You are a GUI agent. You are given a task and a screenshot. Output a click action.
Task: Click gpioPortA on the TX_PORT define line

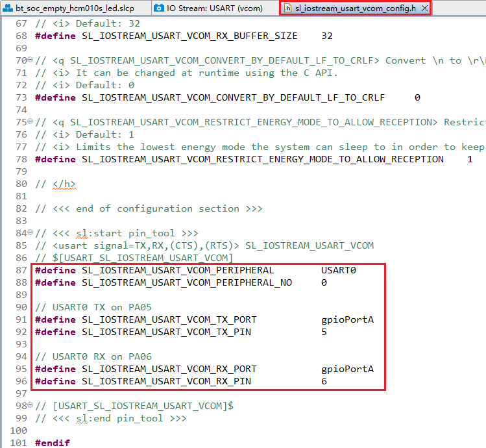[347, 319]
